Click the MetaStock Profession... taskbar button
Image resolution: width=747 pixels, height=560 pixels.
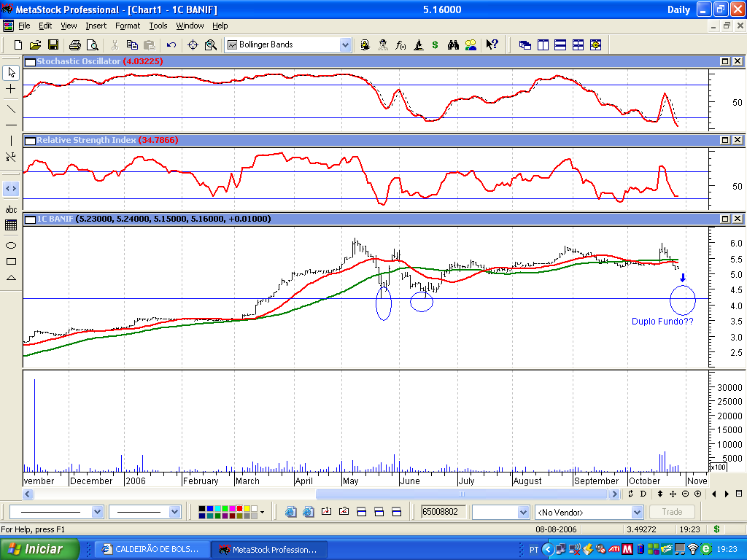[270, 550]
